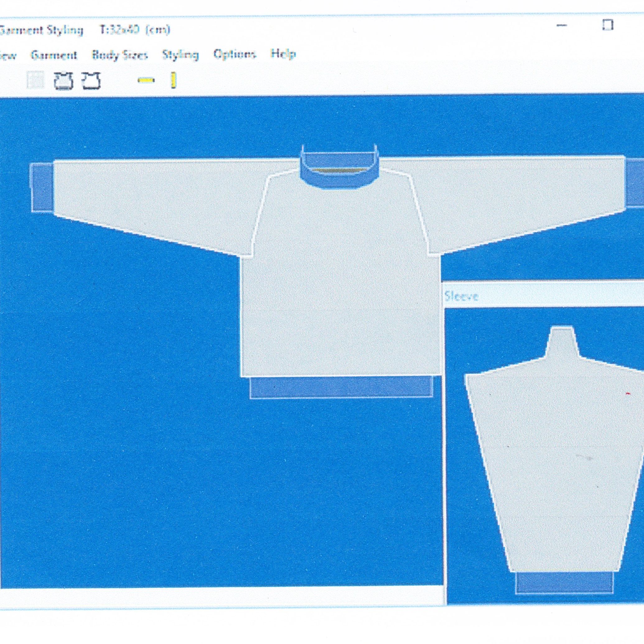Click the front garment piece toolbar icon
644x644 pixels.
[x=63, y=81]
